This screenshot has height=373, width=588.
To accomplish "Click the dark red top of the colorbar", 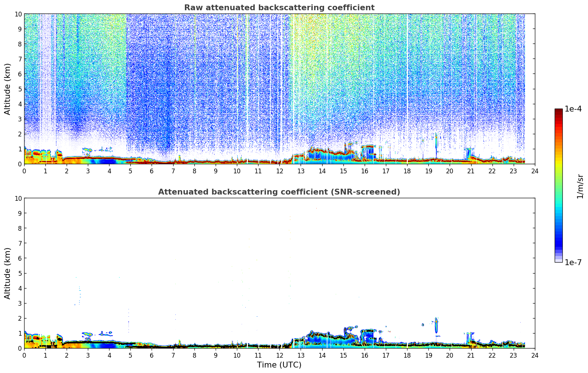I will pos(558,112).
